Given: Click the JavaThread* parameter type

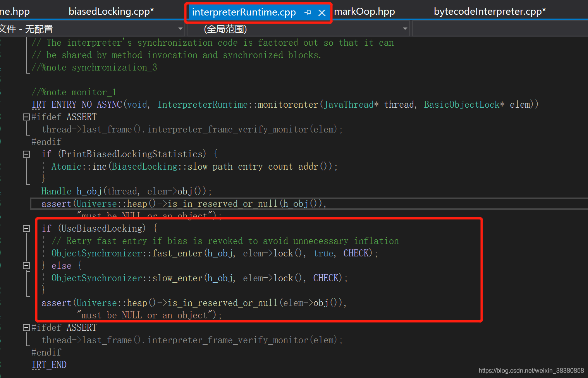Looking at the screenshot, I should tap(351, 105).
